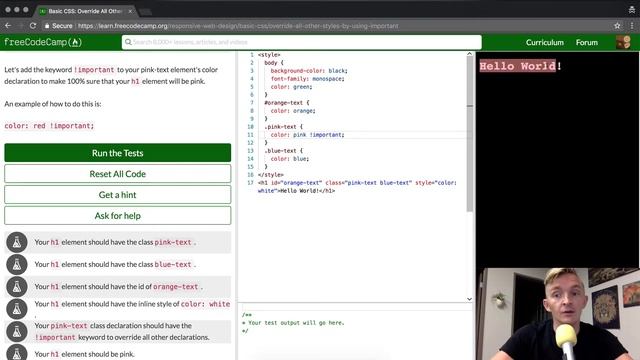The width and height of the screenshot is (640, 360).
Task: Click 'color: orange;' code line
Action: click(293, 111)
